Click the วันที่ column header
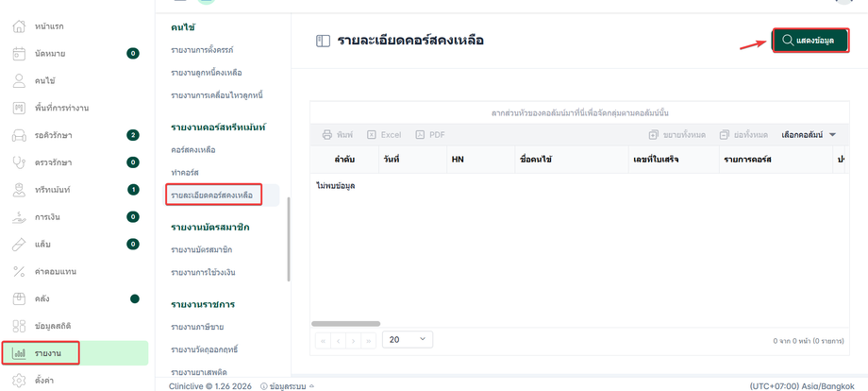Viewport: 868px width, 391px height. (412, 160)
